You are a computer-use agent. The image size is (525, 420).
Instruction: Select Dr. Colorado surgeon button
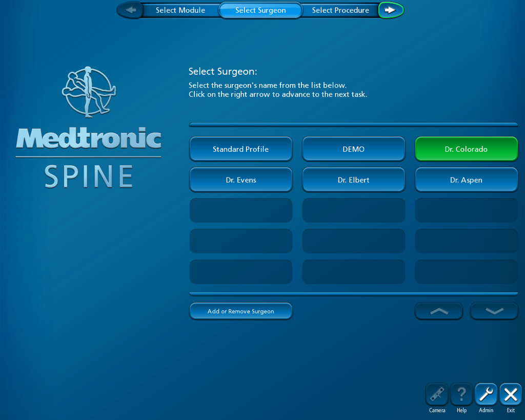point(466,149)
